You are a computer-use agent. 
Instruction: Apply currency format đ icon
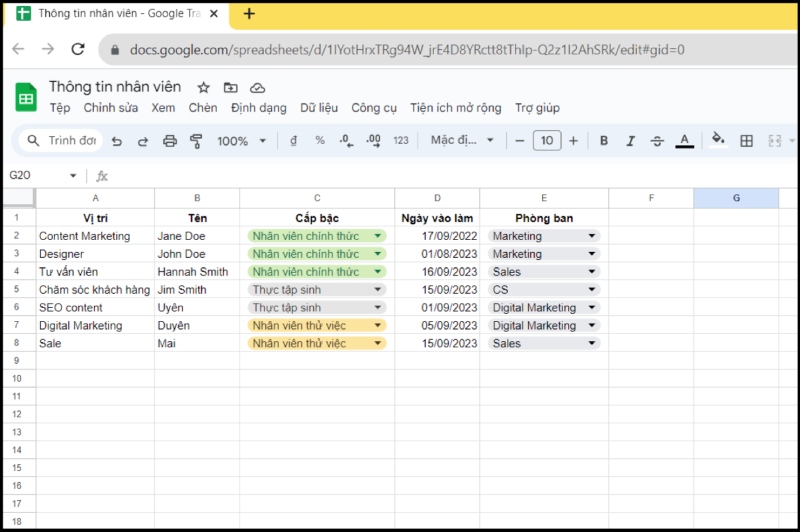tap(293, 140)
